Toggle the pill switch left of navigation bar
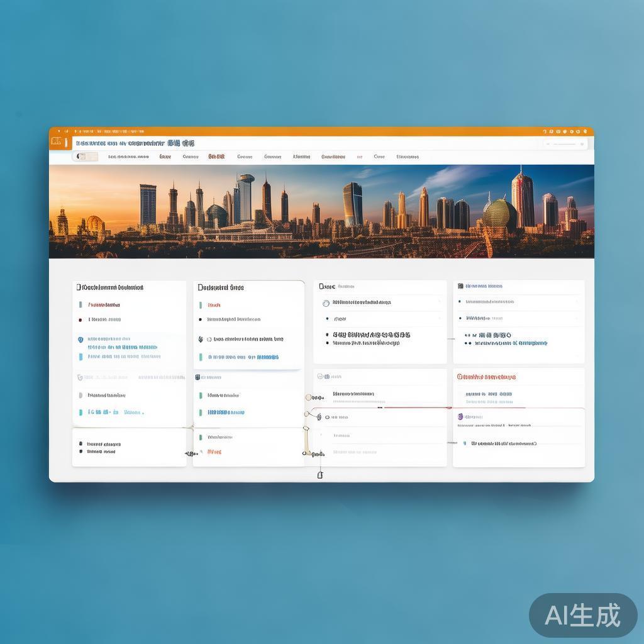 [85, 157]
